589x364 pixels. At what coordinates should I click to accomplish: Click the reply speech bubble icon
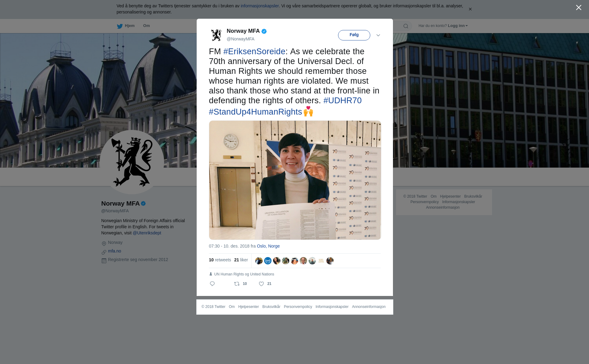point(212,284)
